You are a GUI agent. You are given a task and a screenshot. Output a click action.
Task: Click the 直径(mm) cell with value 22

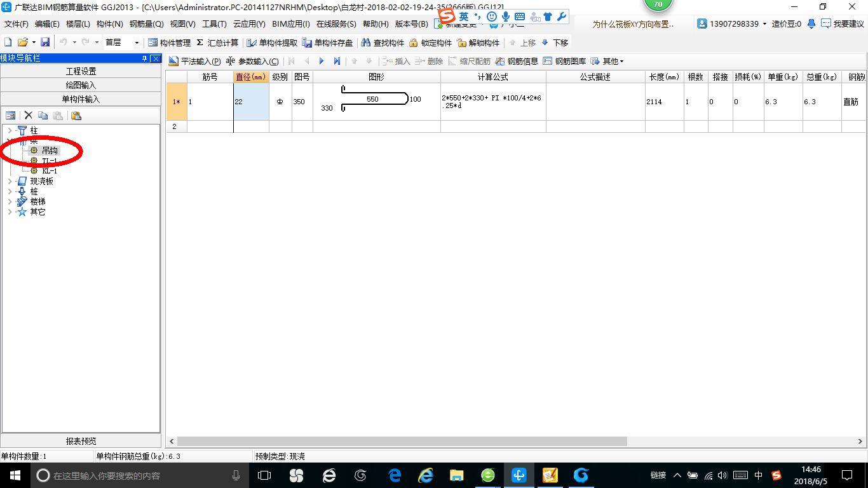(x=251, y=102)
